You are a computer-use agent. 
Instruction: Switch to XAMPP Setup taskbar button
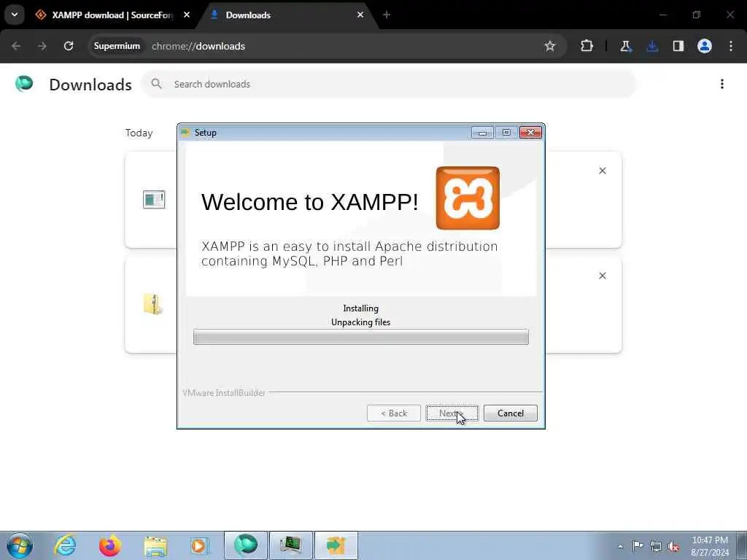pos(336,545)
